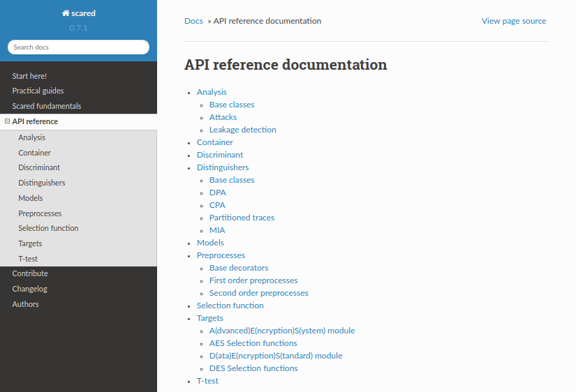Select Analysis in the sidebar submenu

coord(32,137)
